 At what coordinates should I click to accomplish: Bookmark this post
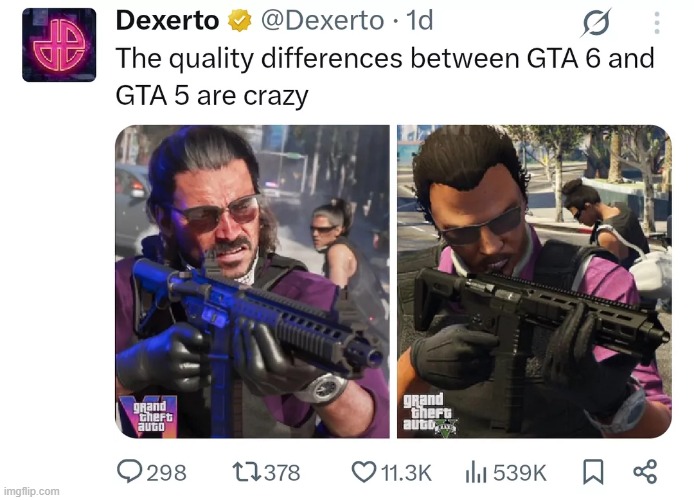[x=593, y=472]
